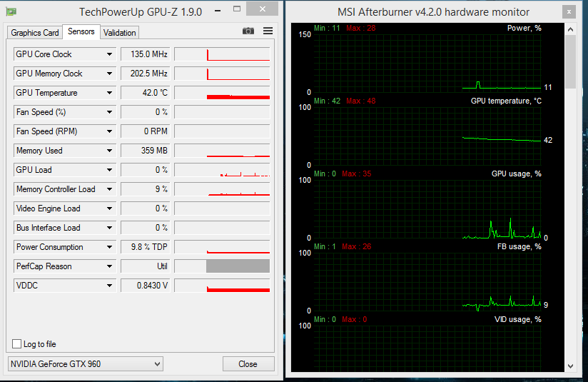The width and height of the screenshot is (588, 382).
Task: Click the Afterburner monitor scrollbar up arrow
Action: tap(570, 29)
